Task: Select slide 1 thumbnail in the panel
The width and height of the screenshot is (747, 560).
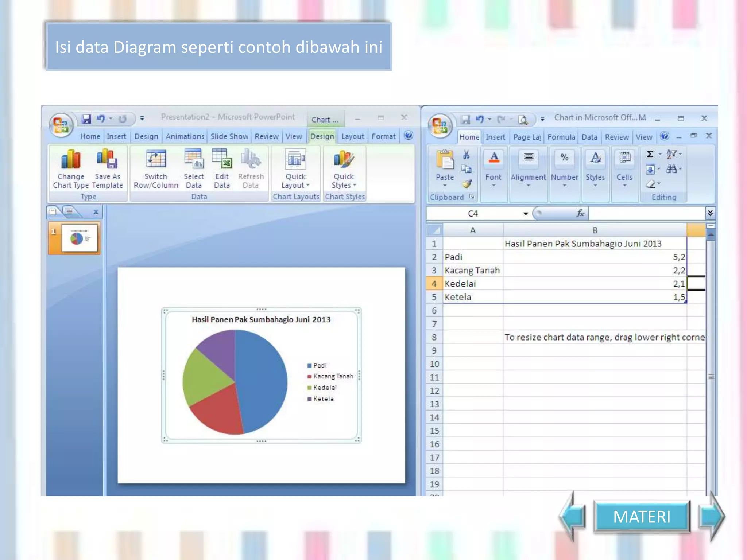Action: (x=80, y=238)
